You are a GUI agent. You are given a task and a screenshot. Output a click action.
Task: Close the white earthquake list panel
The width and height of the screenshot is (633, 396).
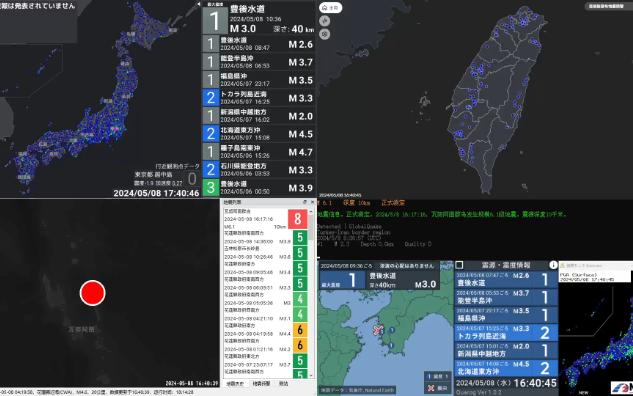click(x=312, y=202)
